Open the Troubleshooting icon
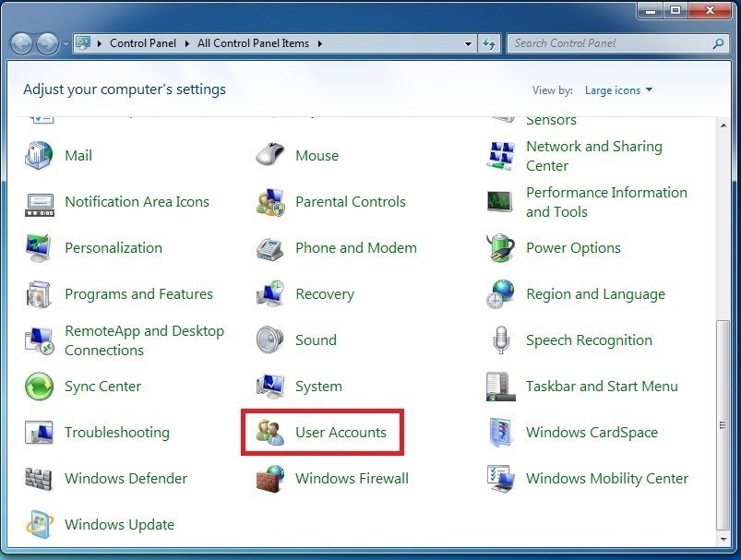Viewport: 741px width, 560px height. coord(39,433)
